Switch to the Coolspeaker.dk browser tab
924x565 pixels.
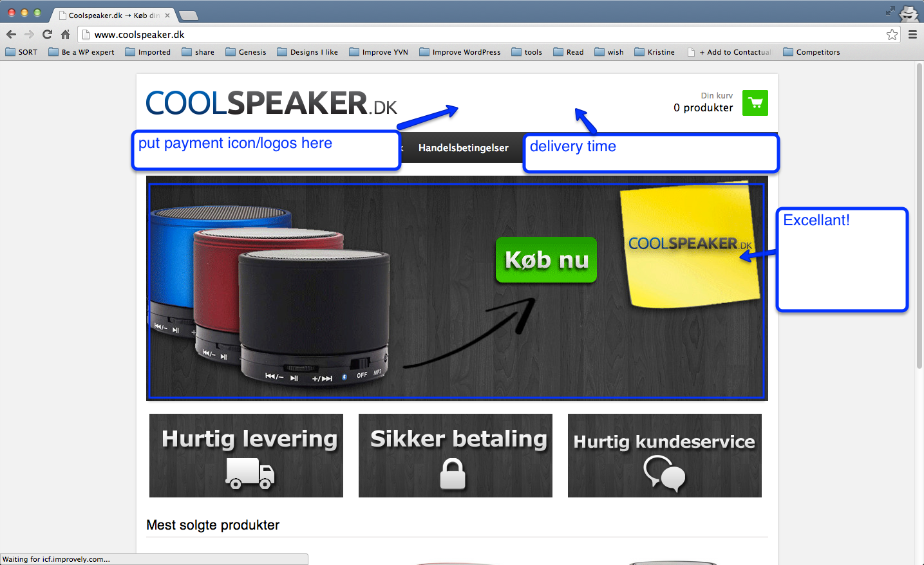[x=113, y=15]
